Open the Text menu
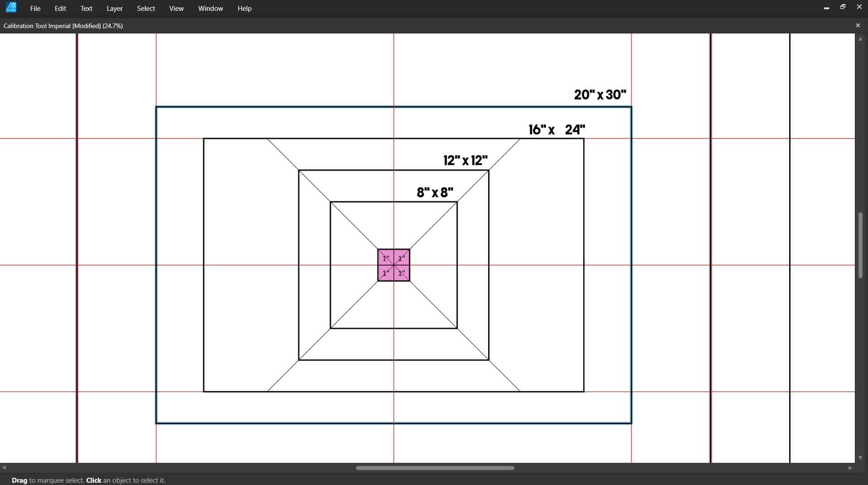Screen dimensions: 868x485 pyautogui.click(x=86, y=8)
